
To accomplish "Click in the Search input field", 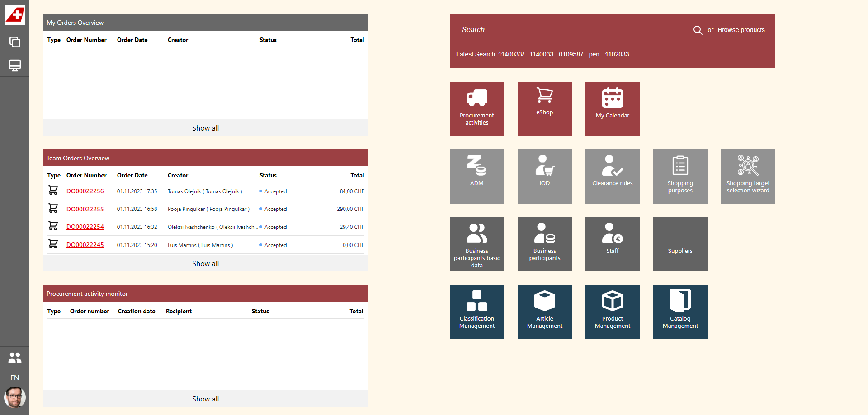I will tap(574, 30).
